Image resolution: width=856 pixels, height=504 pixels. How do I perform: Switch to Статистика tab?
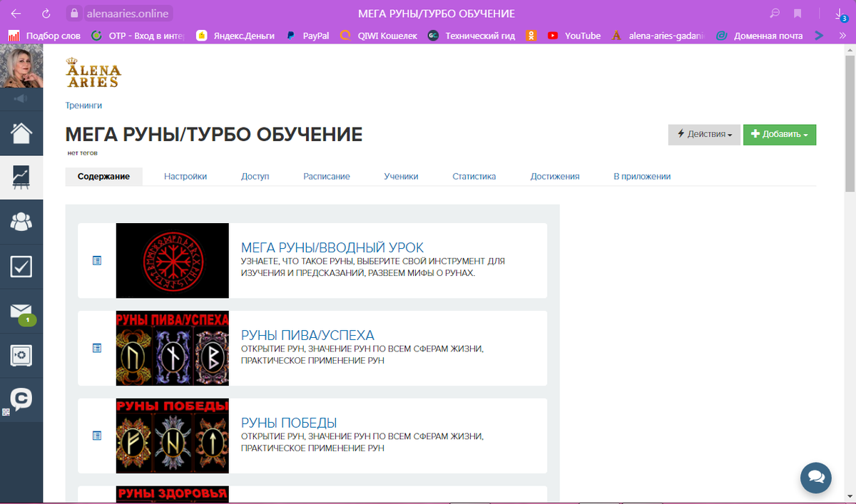coord(474,176)
